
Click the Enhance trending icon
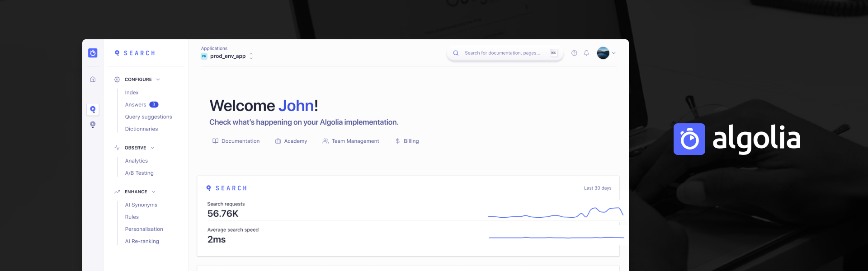click(x=117, y=192)
